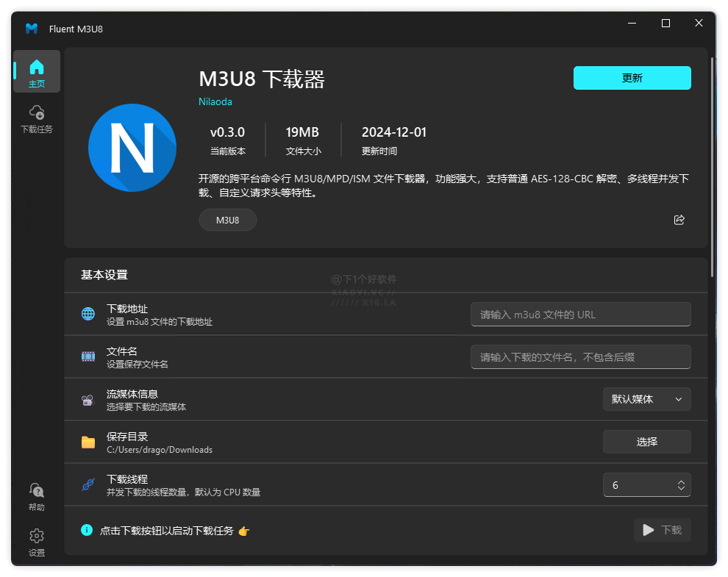The height and width of the screenshot is (577, 728).
Task: Focus the m3u8 URL input field
Action: click(x=580, y=315)
